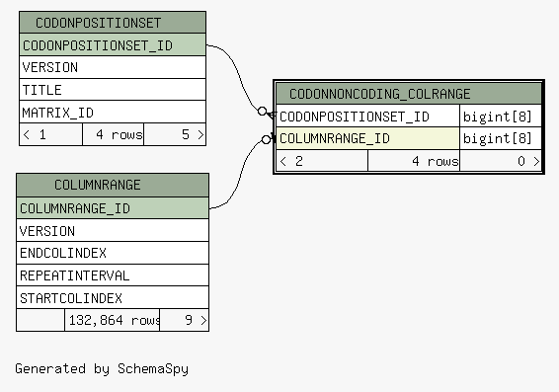Screen dimensions: 559x392
Task: Select the CODONPOSITIONSET_ID primary key in CODONPOSITIONSET
Action: (113, 44)
